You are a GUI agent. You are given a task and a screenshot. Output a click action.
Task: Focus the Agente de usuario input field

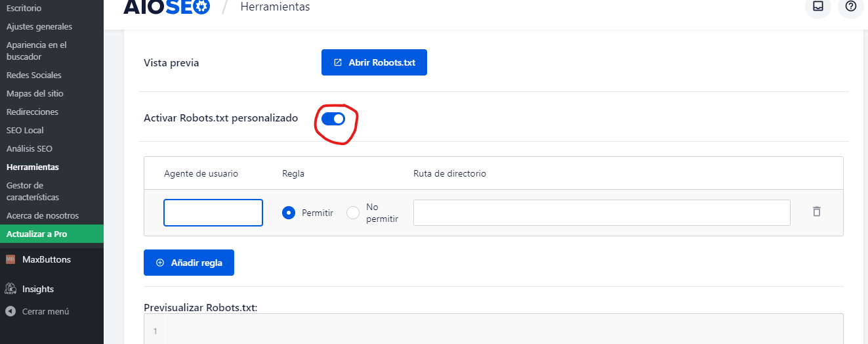(213, 213)
